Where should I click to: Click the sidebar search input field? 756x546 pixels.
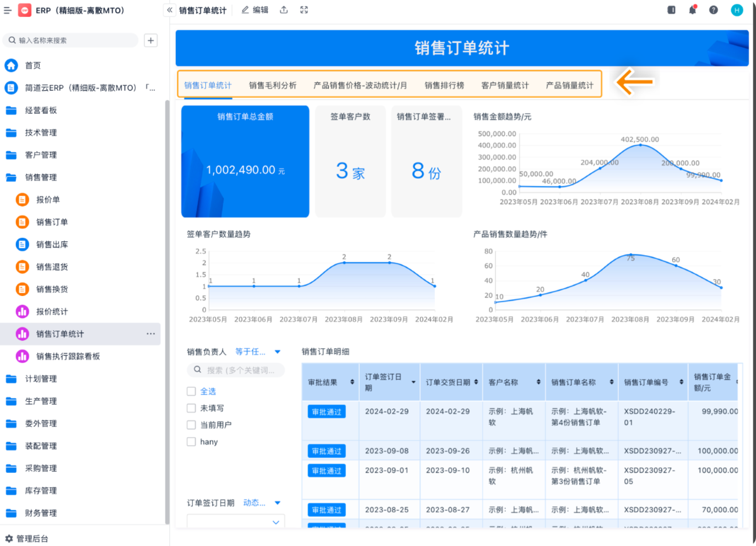pos(72,40)
